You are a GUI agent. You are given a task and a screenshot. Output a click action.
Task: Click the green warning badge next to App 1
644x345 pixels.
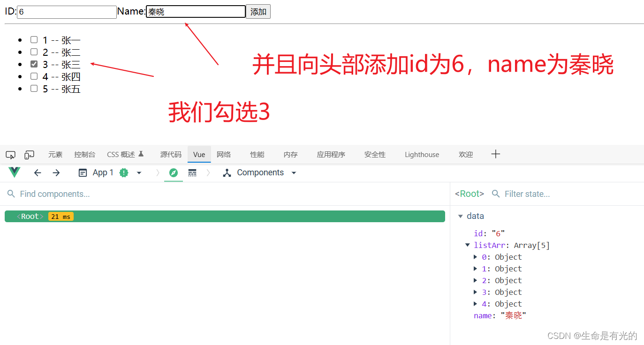(x=124, y=173)
